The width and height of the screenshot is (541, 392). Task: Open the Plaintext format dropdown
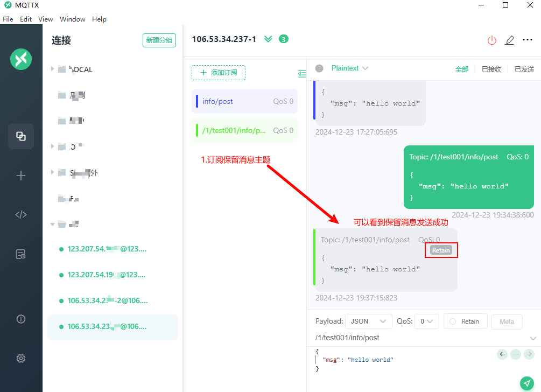pos(350,68)
